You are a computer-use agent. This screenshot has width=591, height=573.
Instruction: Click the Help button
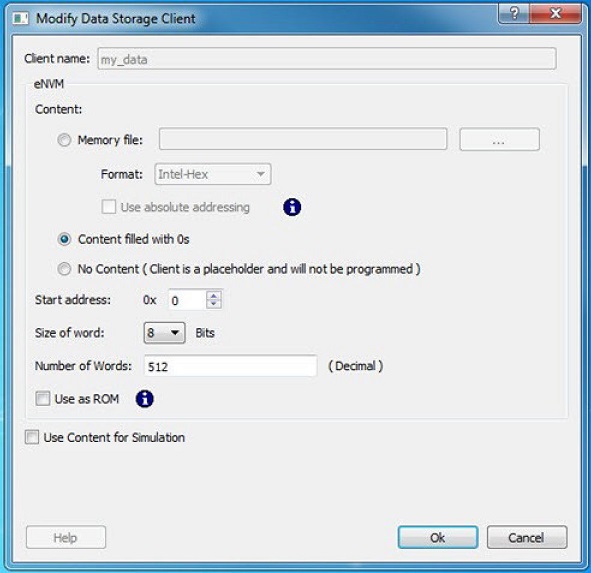[66, 537]
